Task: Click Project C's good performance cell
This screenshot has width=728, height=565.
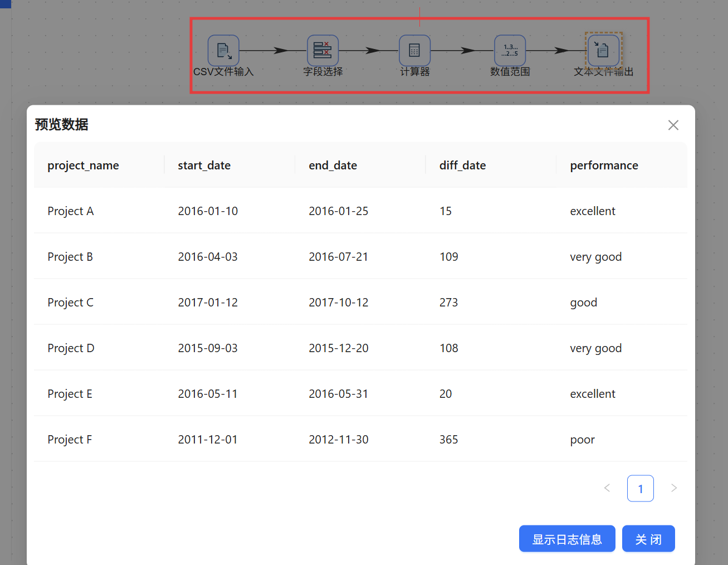Action: tap(622, 302)
